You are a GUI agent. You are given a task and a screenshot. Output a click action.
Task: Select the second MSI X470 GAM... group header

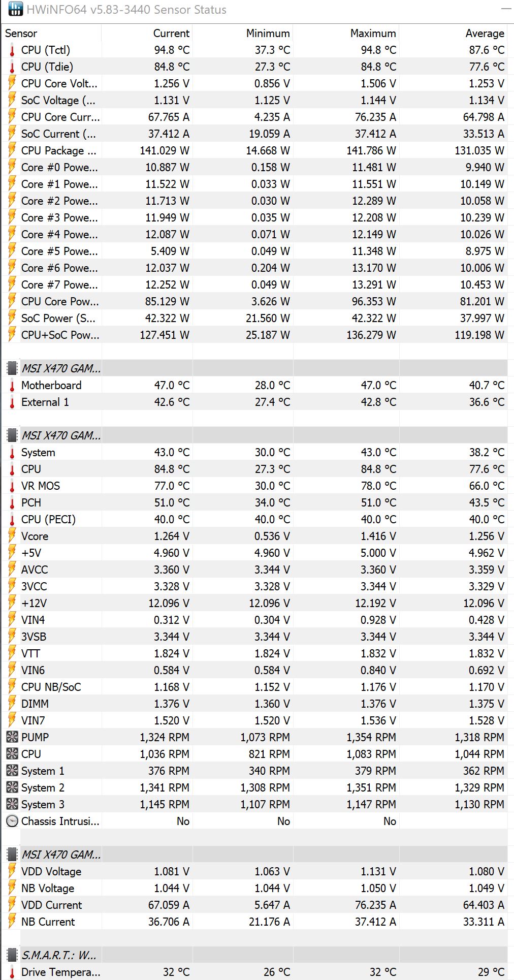coord(254,435)
